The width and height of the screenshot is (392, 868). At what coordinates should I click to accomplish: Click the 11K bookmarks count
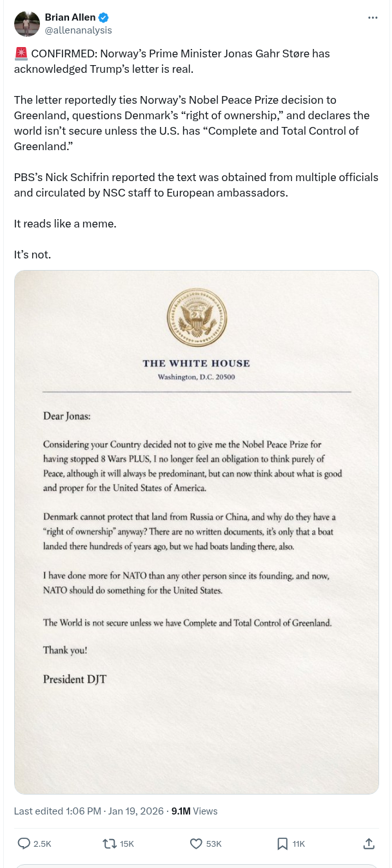tap(299, 844)
